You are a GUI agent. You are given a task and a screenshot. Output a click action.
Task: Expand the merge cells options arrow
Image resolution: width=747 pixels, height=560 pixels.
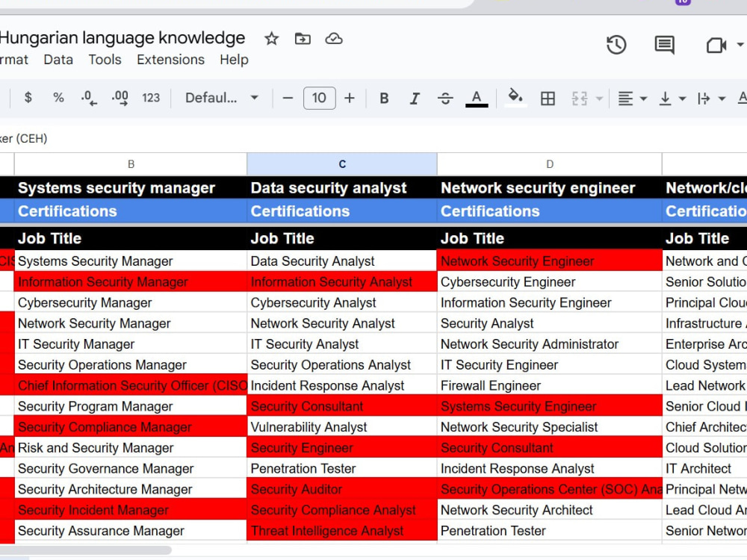click(x=599, y=99)
